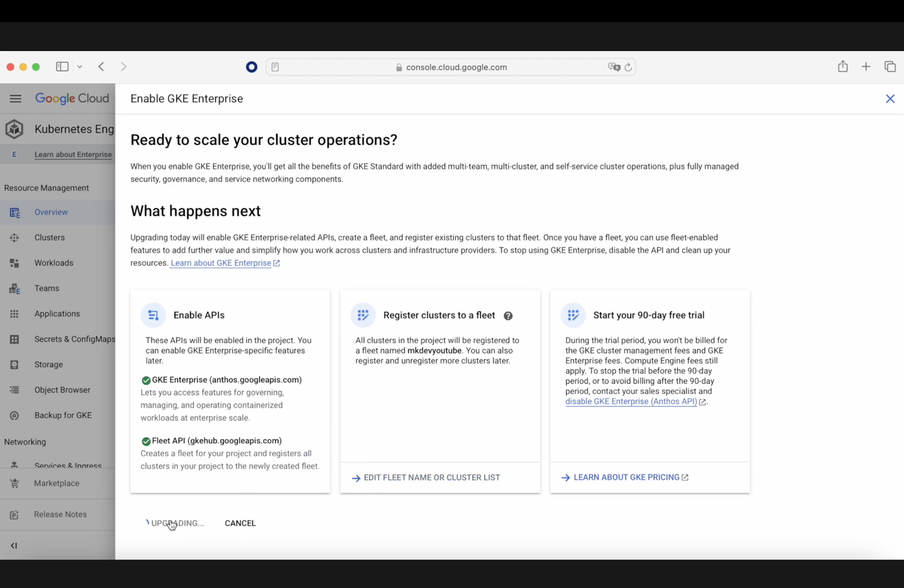
Task: Click the Workloads sidebar icon
Action: tap(15, 263)
